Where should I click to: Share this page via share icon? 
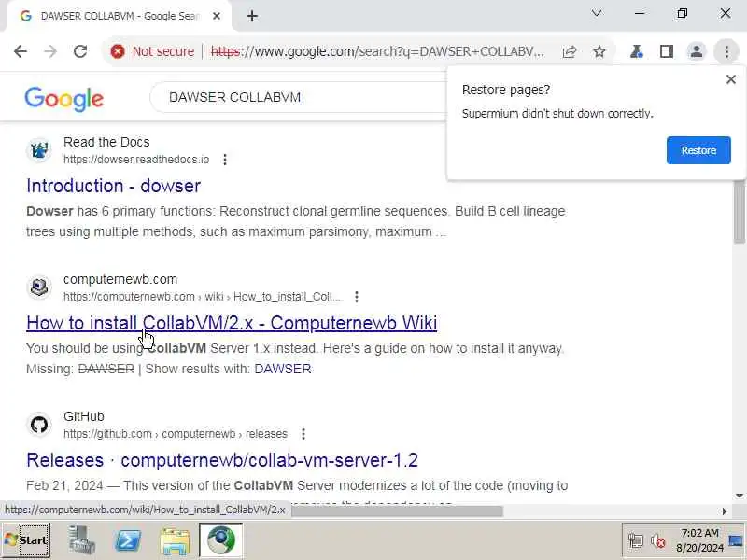click(x=570, y=51)
